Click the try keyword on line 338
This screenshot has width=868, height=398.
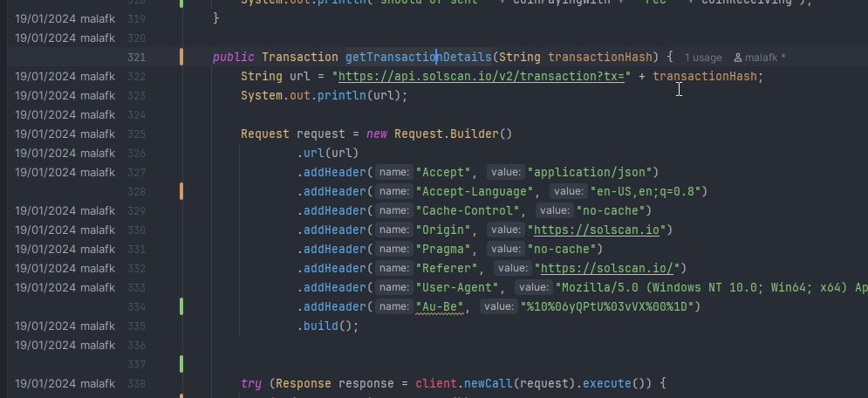251,384
